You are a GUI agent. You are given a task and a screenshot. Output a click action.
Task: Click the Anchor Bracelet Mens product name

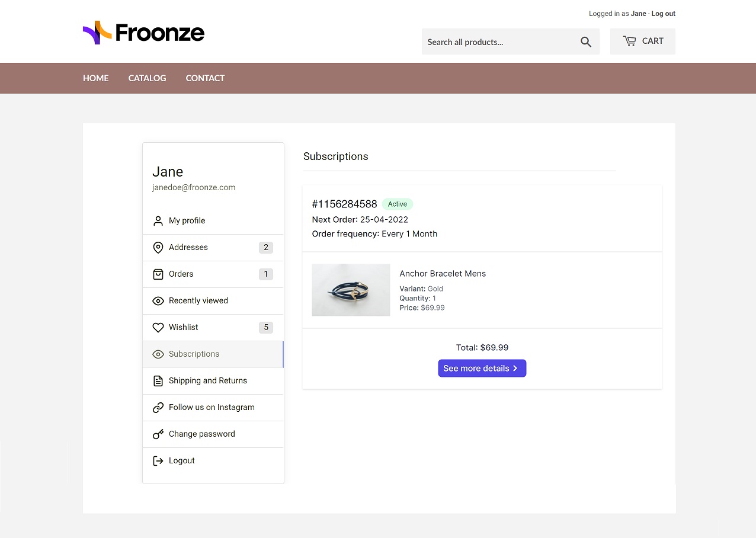tap(443, 274)
